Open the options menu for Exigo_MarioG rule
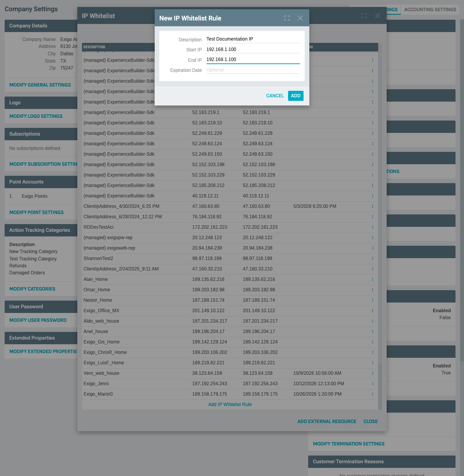 pyautogui.click(x=372, y=394)
